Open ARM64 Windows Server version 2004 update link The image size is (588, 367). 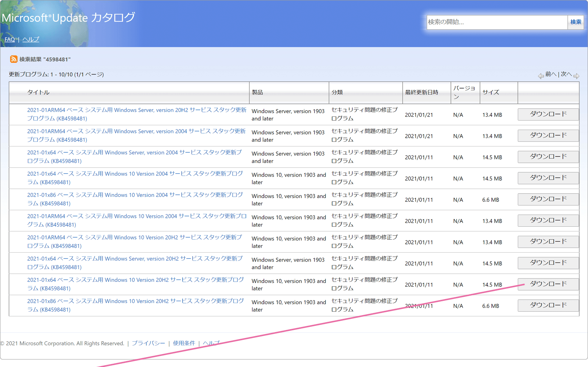point(136,136)
